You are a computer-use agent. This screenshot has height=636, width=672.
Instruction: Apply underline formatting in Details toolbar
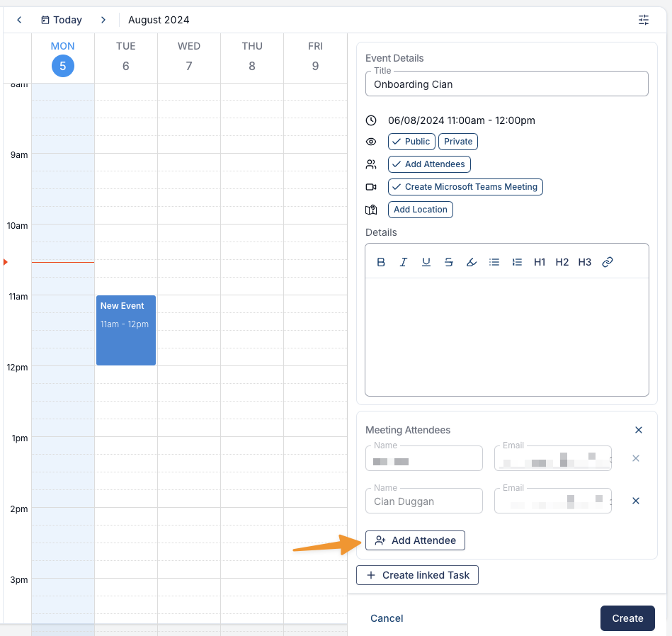426,262
